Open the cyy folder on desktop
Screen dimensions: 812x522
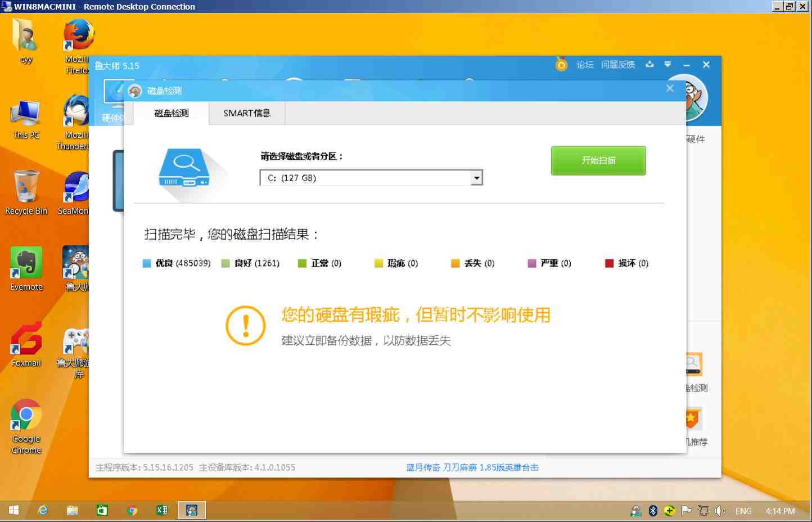coord(26,40)
